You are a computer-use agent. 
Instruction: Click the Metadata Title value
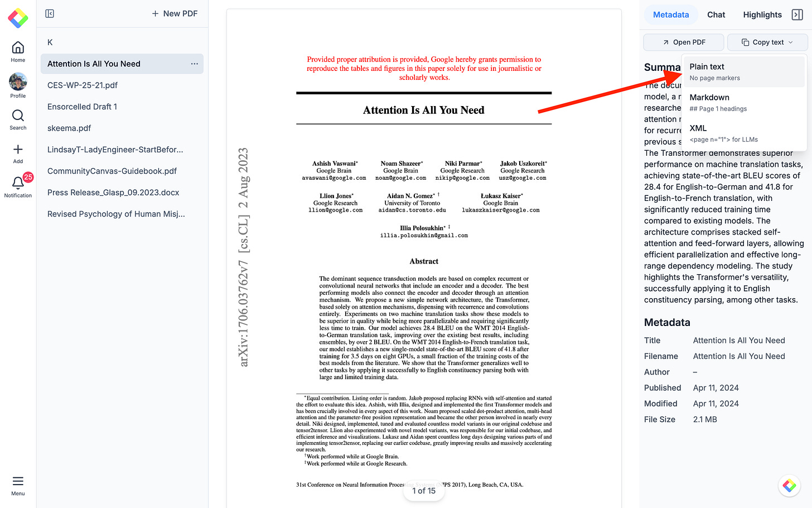pos(739,341)
